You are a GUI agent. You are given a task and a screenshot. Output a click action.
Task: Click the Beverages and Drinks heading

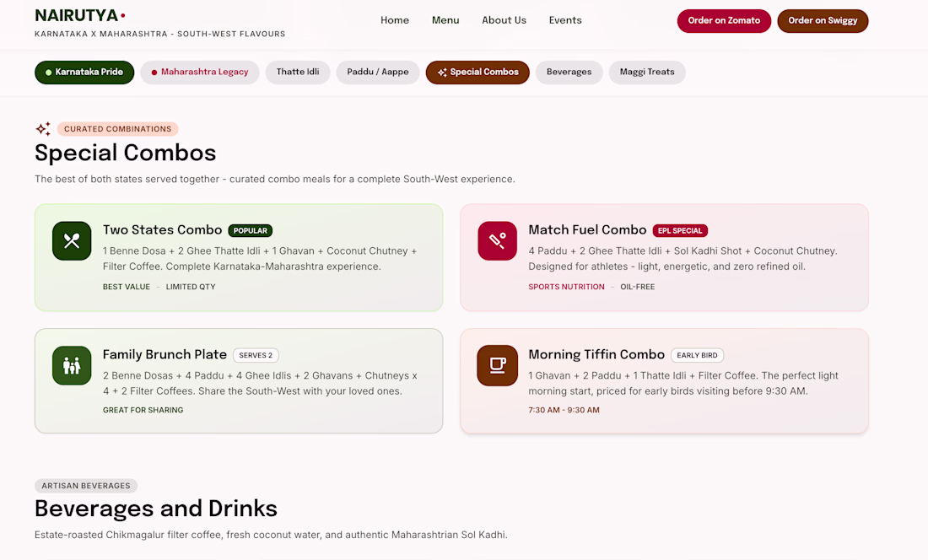coord(156,509)
